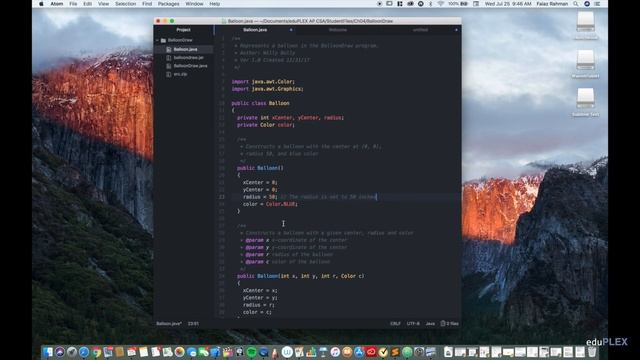Viewport: 640px width, 360px height.
Task: Click the date and time in menu bar
Action: [508, 4]
